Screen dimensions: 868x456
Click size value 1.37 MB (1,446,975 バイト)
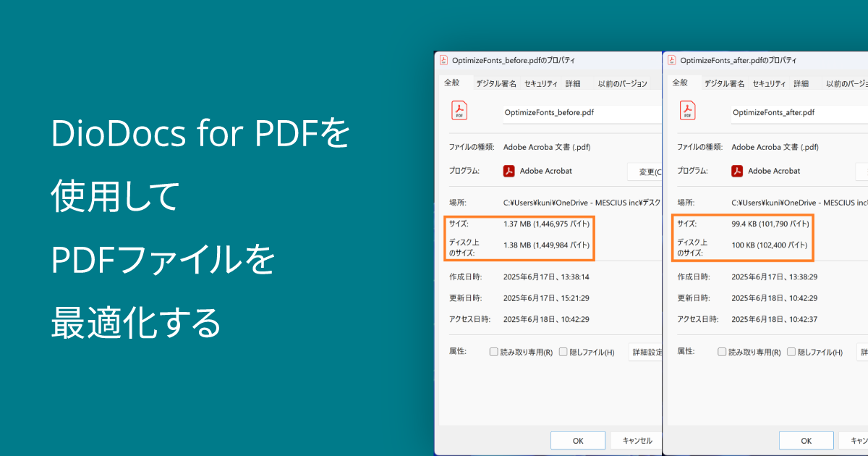click(x=546, y=224)
